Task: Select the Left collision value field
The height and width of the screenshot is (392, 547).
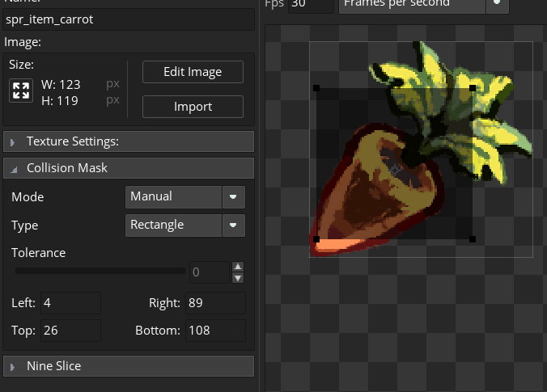Action: 70,303
